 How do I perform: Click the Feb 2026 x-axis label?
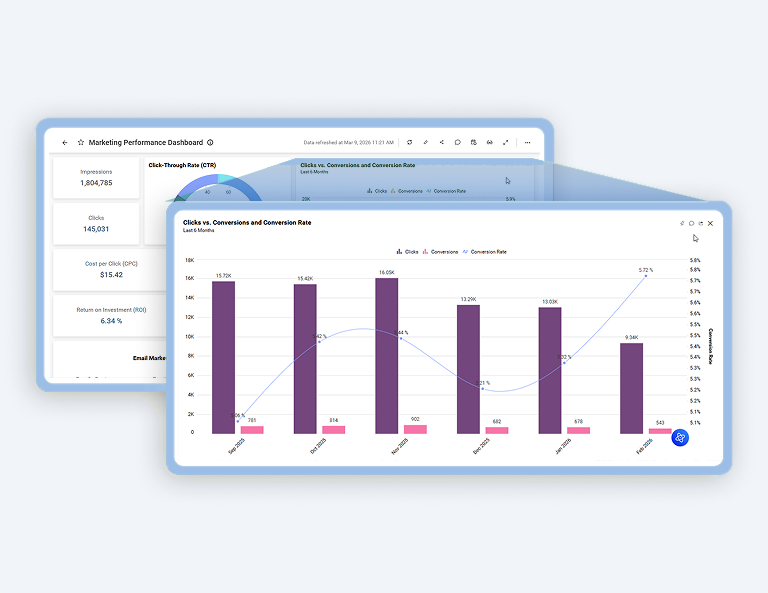[x=645, y=446]
